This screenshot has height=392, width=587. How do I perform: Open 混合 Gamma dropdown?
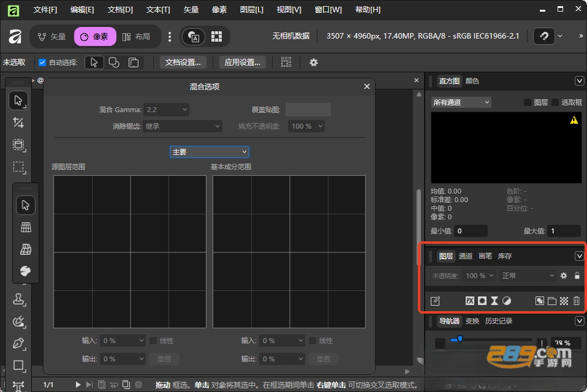click(166, 110)
